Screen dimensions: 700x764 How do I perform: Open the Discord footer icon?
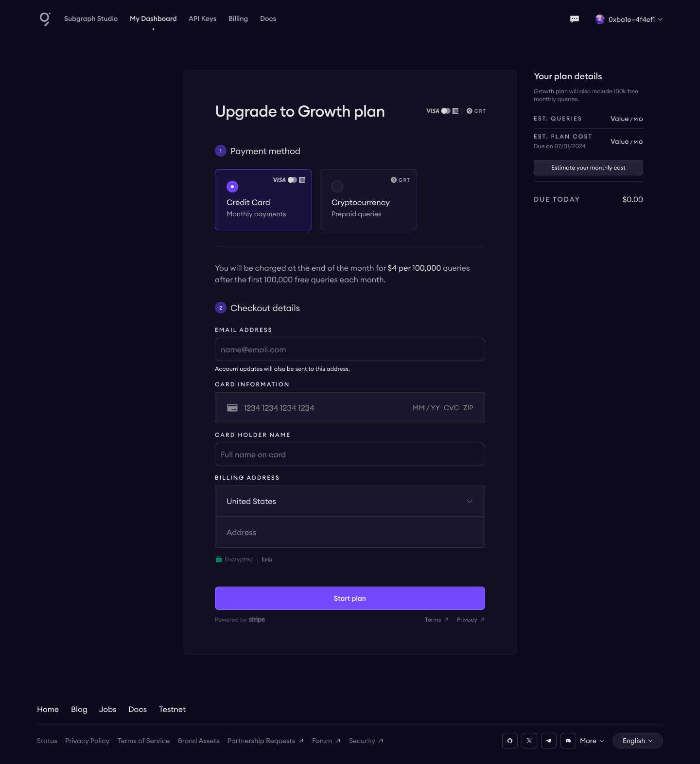568,741
